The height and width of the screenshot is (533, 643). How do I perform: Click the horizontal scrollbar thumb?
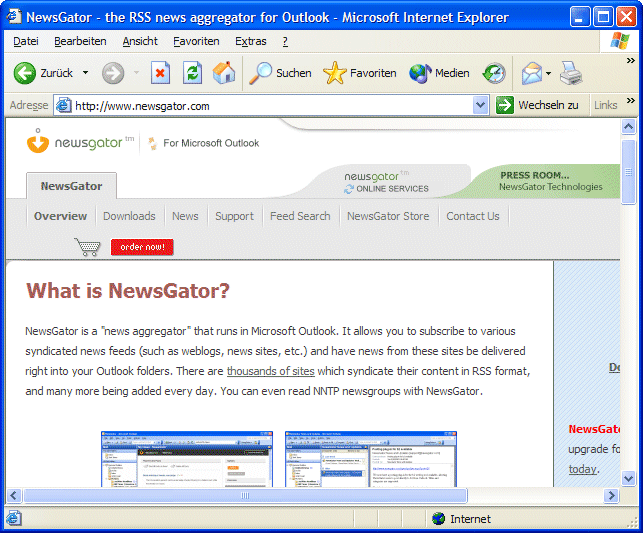245,495
